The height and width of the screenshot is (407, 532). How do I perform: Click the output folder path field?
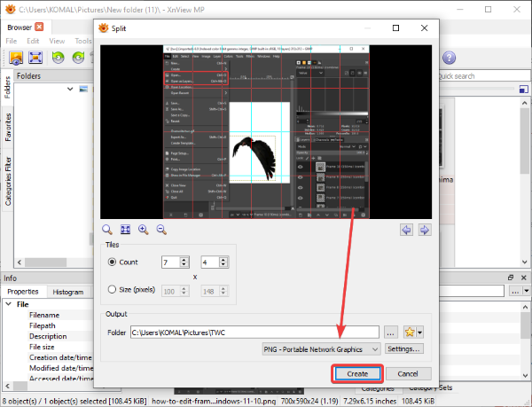click(254, 332)
